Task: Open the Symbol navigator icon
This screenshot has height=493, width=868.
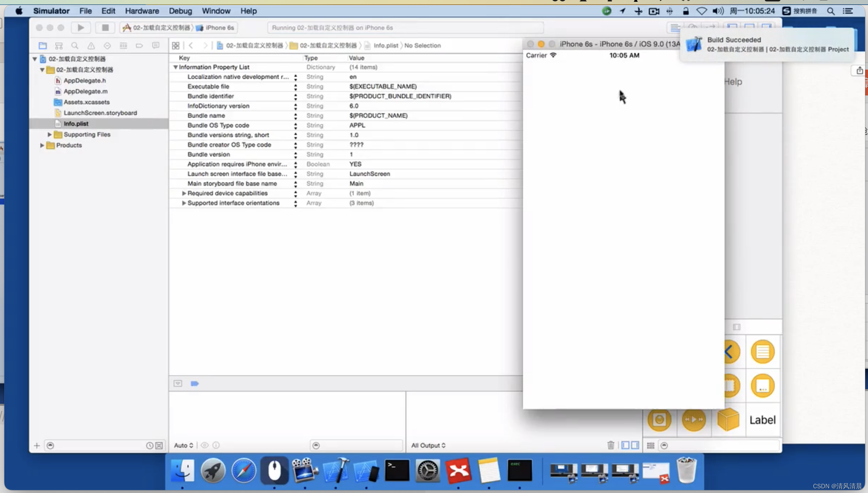Action: (x=59, y=46)
